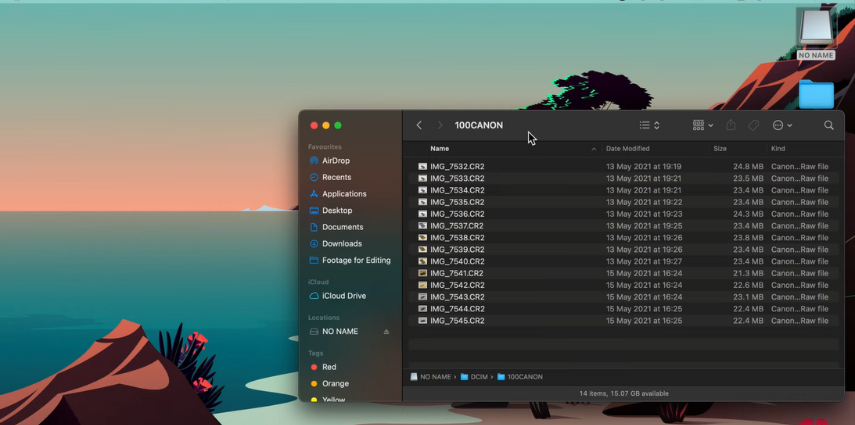
Task: Open Footage for Editing folder in sidebar
Action: coord(355,260)
